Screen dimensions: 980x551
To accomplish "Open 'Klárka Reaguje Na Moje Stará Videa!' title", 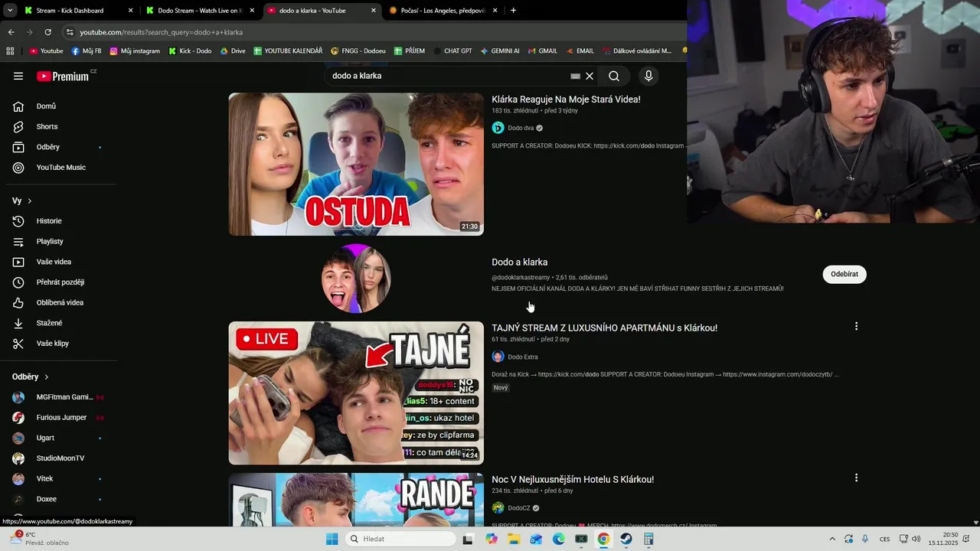I will pos(566,99).
